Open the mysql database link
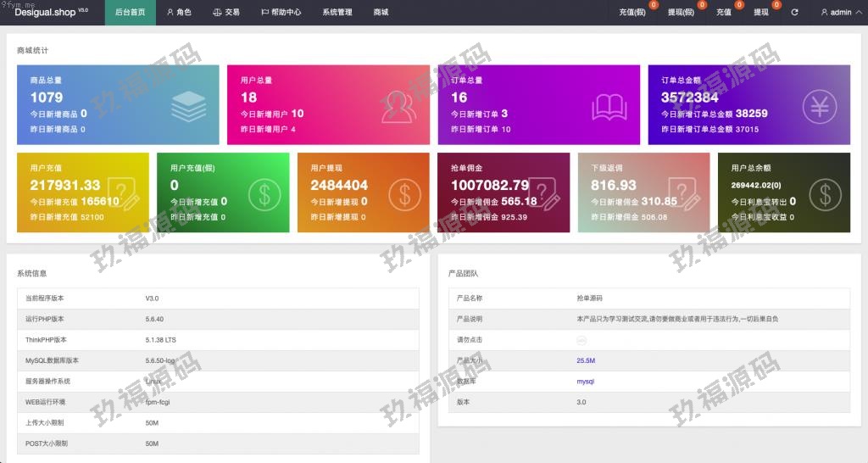 [585, 382]
